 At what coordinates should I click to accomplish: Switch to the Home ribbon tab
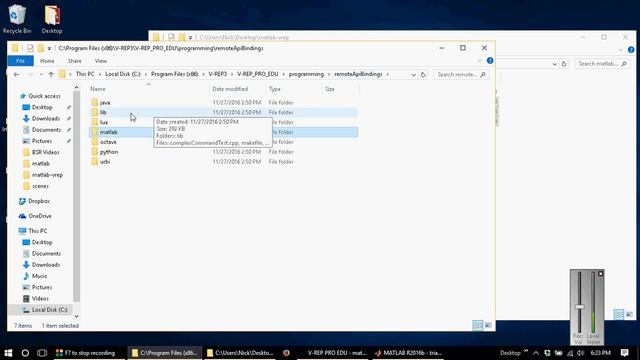[47, 61]
